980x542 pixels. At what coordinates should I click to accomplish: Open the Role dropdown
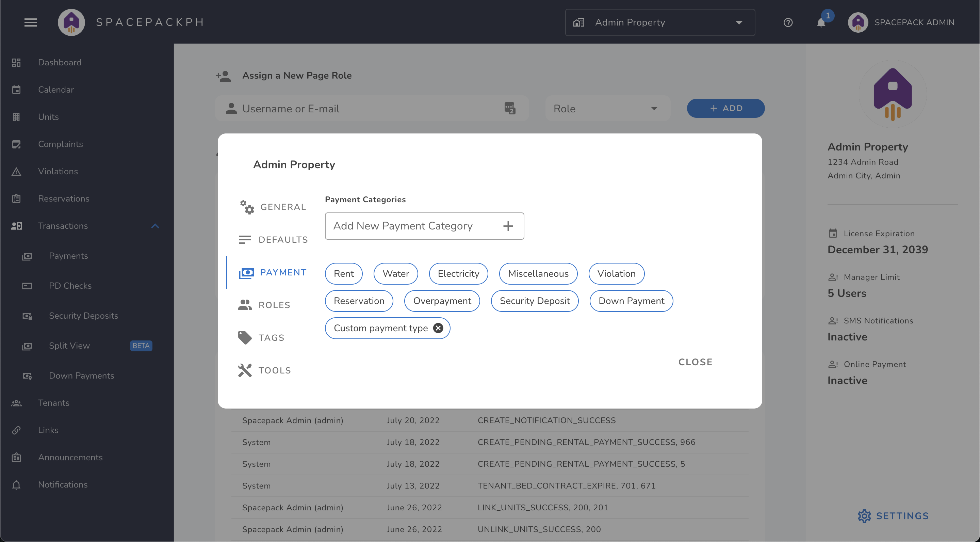607,109
